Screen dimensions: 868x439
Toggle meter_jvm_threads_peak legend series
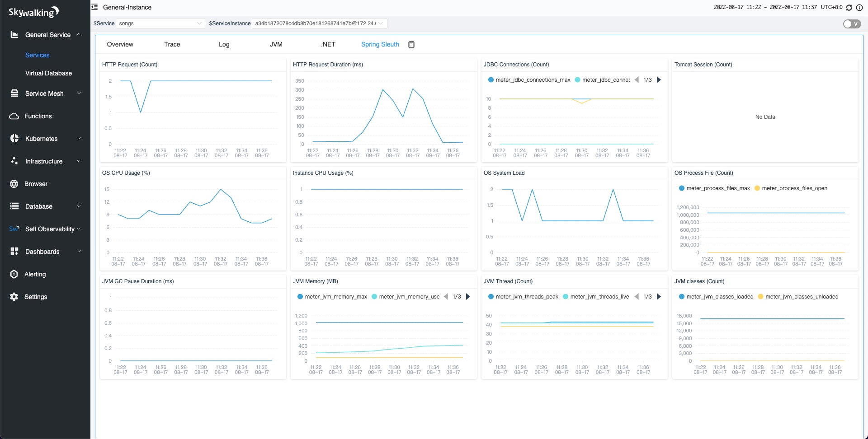[x=523, y=297]
